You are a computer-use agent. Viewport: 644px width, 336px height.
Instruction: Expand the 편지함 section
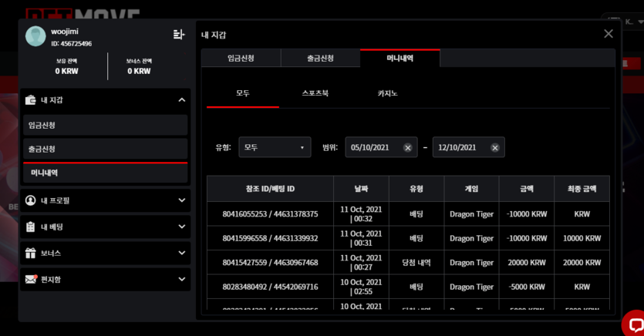coord(181,280)
